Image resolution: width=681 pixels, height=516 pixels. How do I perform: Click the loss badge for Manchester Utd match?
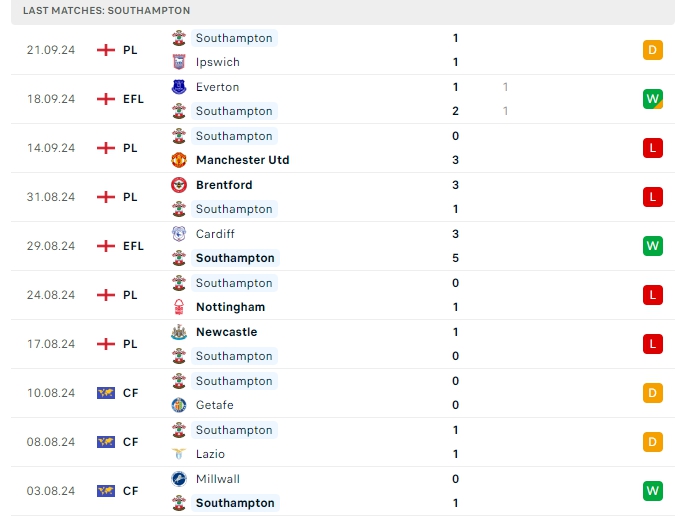[653, 148]
